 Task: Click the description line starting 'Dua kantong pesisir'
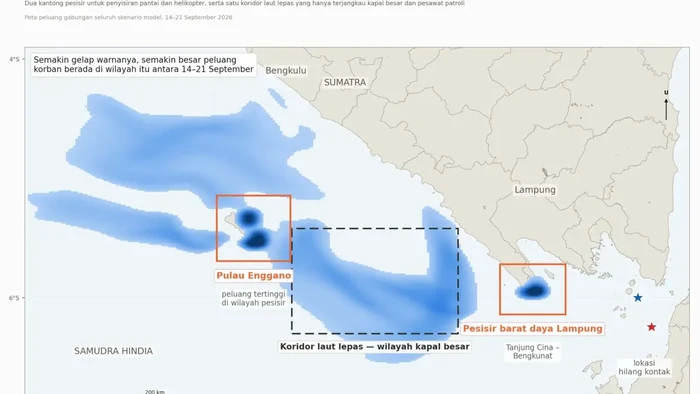click(x=244, y=3)
